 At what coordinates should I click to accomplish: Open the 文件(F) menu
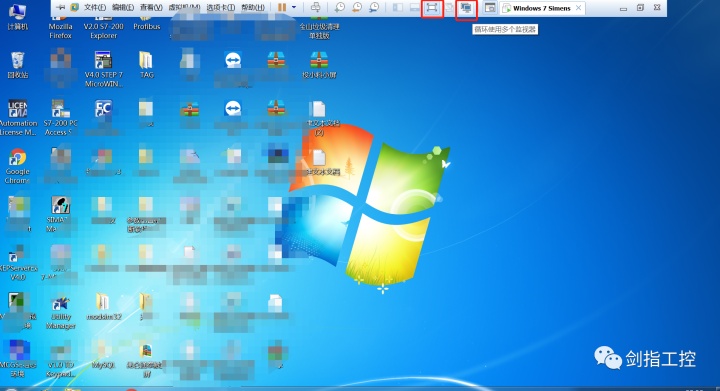pyautogui.click(x=95, y=7)
